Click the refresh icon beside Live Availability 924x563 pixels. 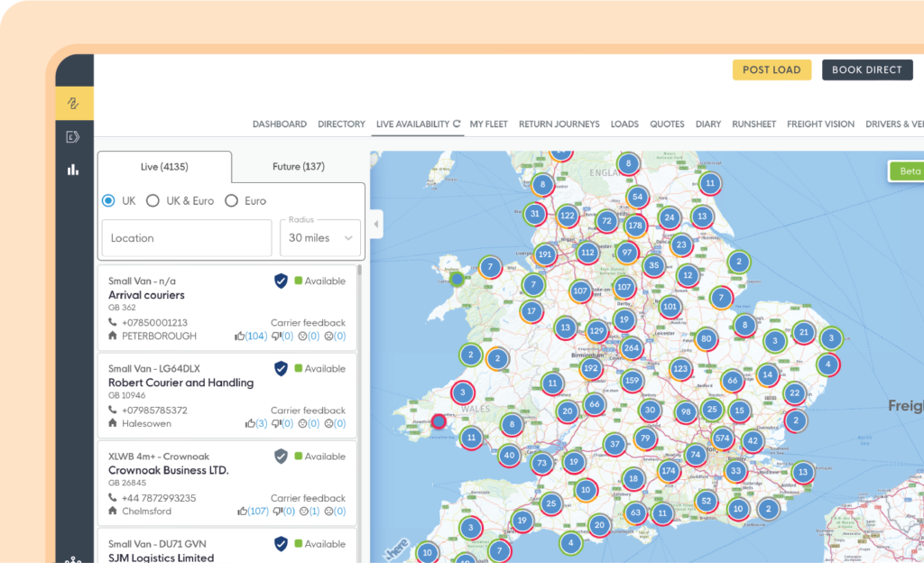457,125
